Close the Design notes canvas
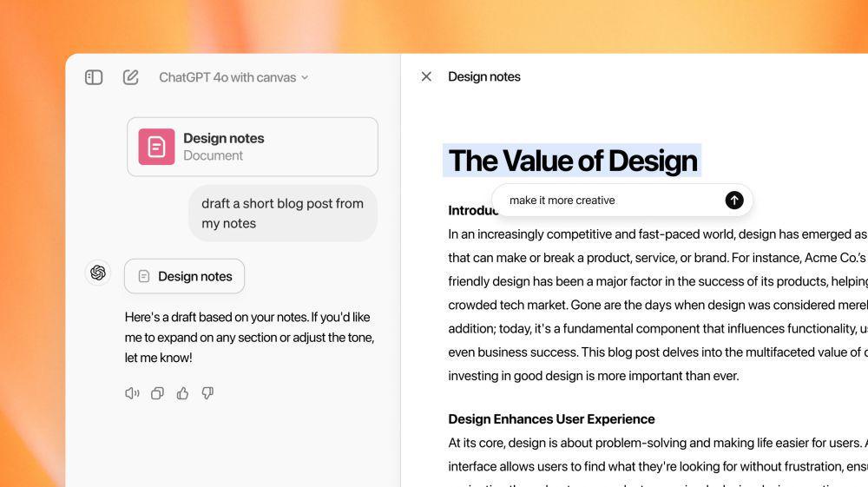This screenshot has width=868, height=487. point(426,76)
